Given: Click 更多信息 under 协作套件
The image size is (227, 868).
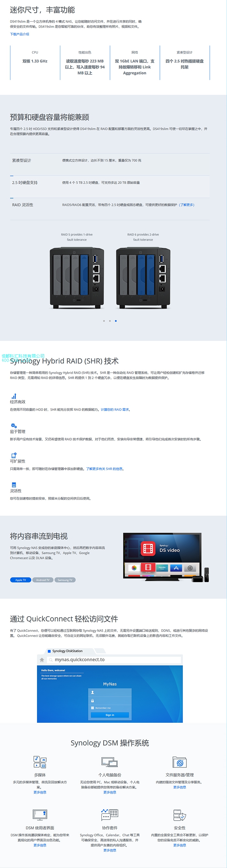Looking at the screenshot, I should pos(110,850).
